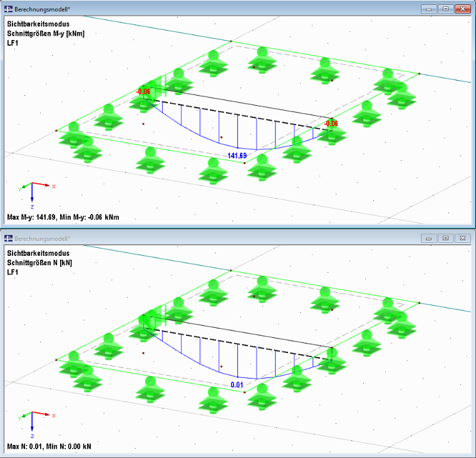
Task: Minimize the lower Berechnungsmodell window
Action: pyautogui.click(x=428, y=238)
